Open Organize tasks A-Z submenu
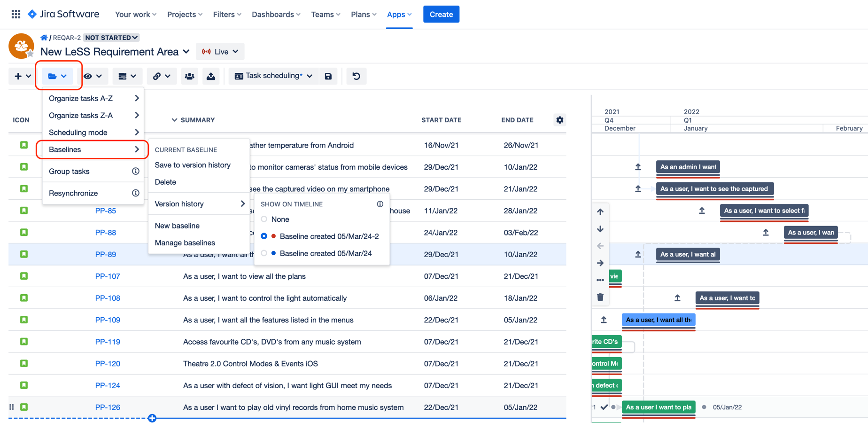The width and height of the screenshot is (868, 423). (93, 98)
